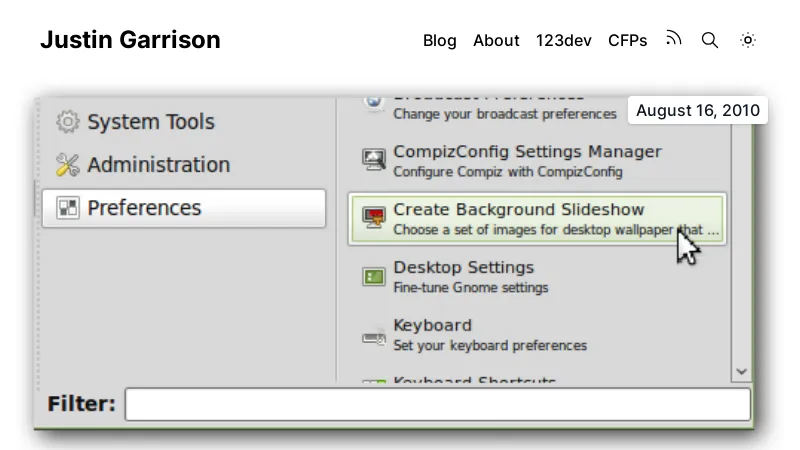The image size is (800, 450).
Task: Click the Administration wrench icon
Action: pyautogui.click(x=68, y=164)
